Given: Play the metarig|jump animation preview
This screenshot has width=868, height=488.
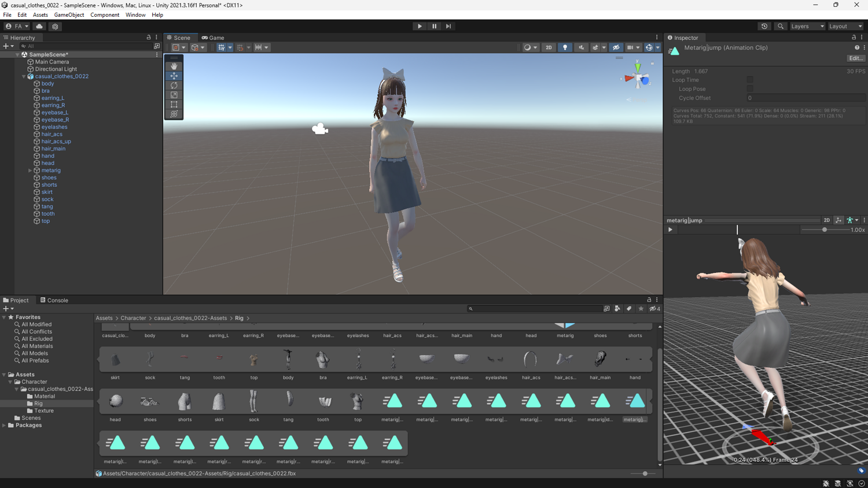Looking at the screenshot, I should coord(671,230).
